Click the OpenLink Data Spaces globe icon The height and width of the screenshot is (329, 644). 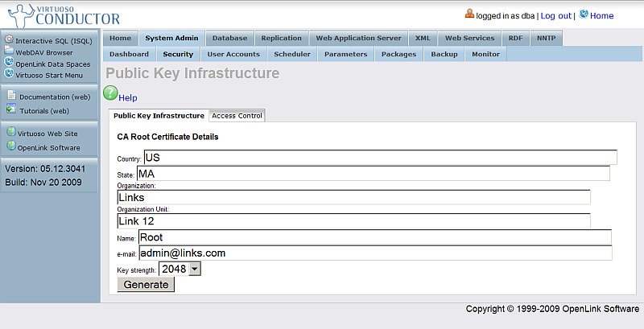point(10,62)
